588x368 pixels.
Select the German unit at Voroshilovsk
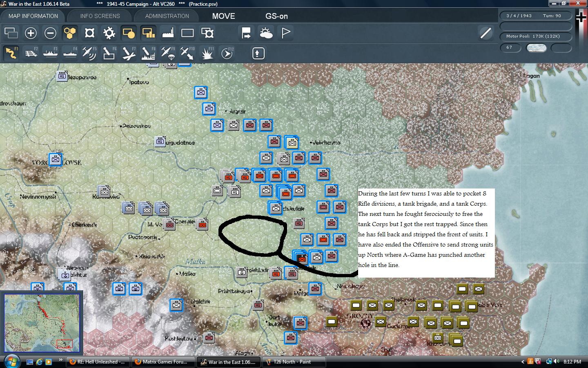pos(55,159)
